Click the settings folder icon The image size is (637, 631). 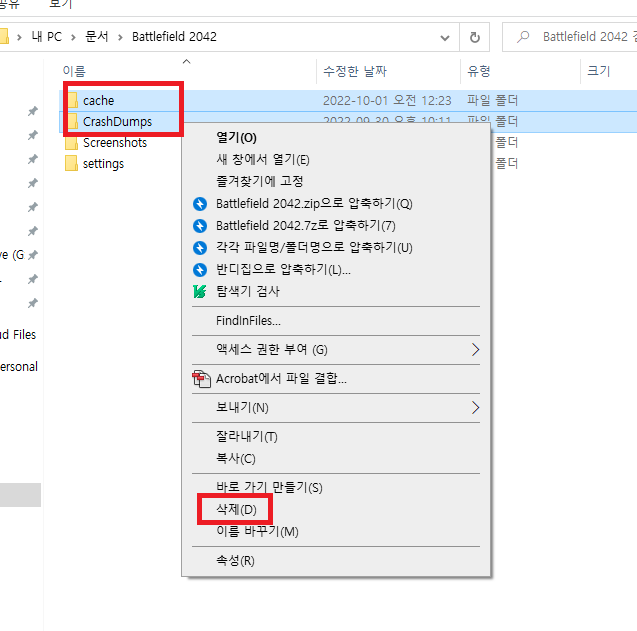(72, 164)
